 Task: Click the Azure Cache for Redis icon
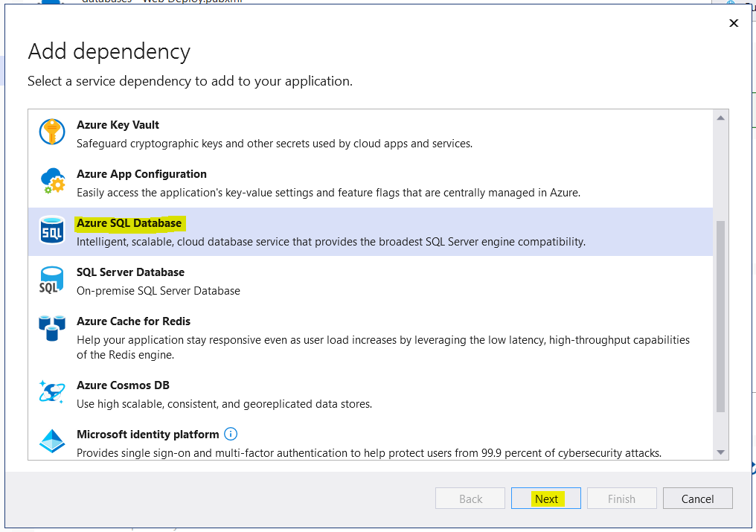click(x=52, y=328)
